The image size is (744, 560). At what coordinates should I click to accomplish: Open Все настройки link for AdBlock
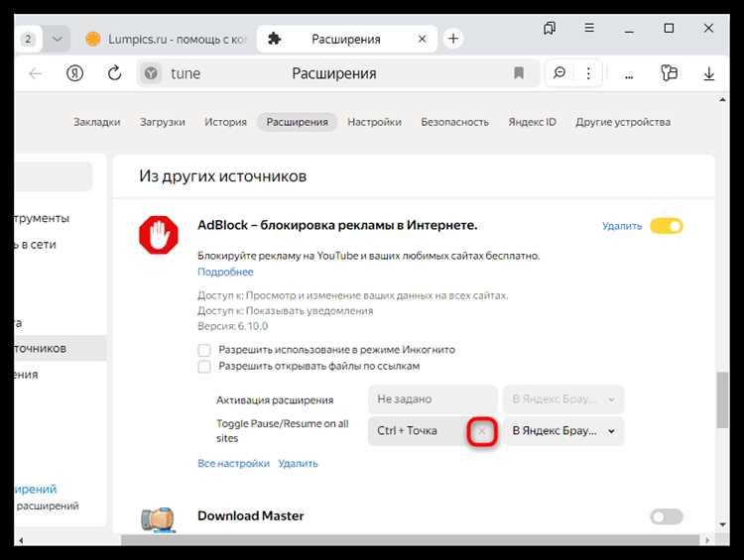pyautogui.click(x=233, y=463)
